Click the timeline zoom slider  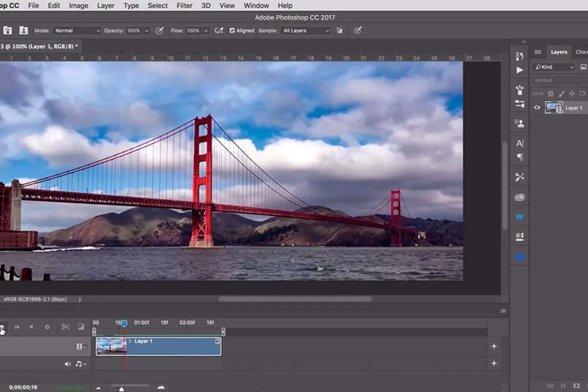tap(122, 388)
